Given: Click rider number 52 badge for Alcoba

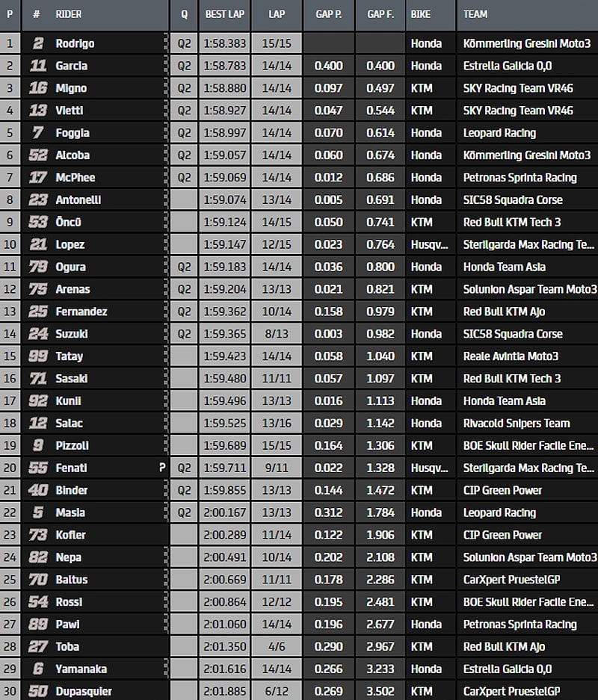Looking at the screenshot, I should click(37, 155).
